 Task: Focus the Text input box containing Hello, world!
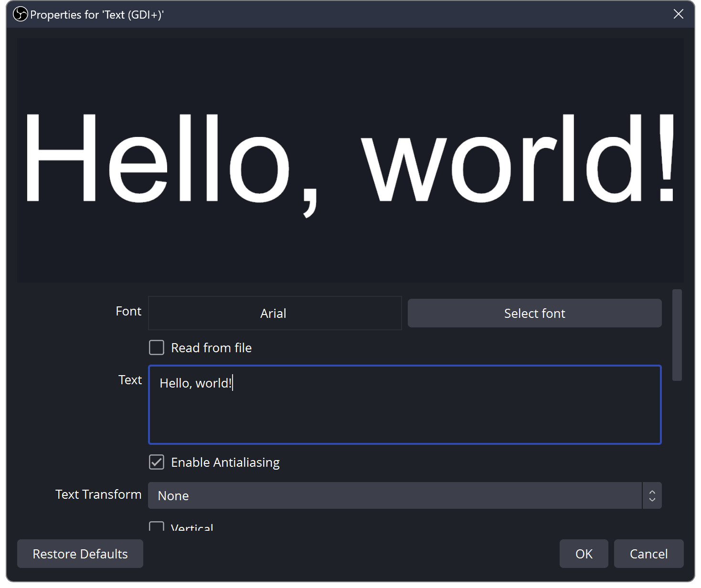pos(404,405)
